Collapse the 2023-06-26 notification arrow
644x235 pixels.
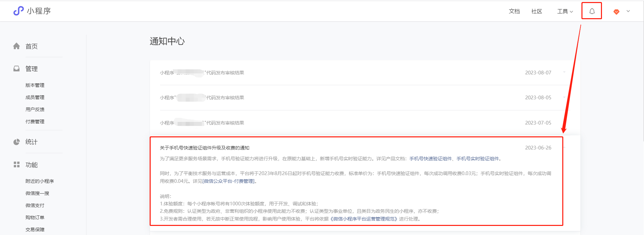pyautogui.click(x=565, y=147)
